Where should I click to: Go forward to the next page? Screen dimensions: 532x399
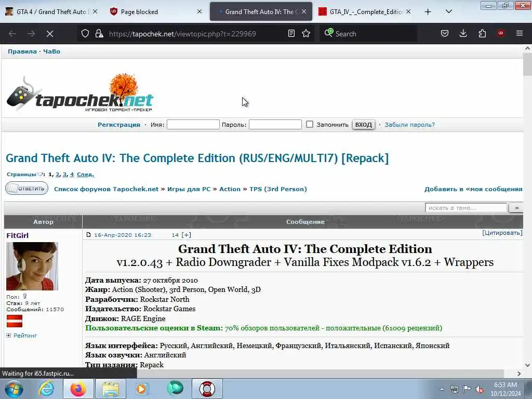(x=31, y=34)
